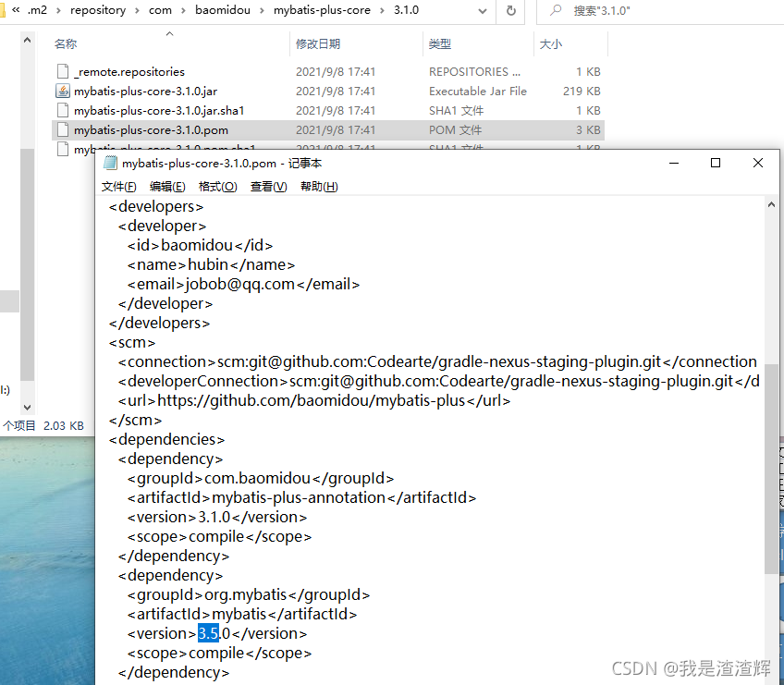
Task: Click the <name>hubin</name> line
Action: tap(211, 264)
